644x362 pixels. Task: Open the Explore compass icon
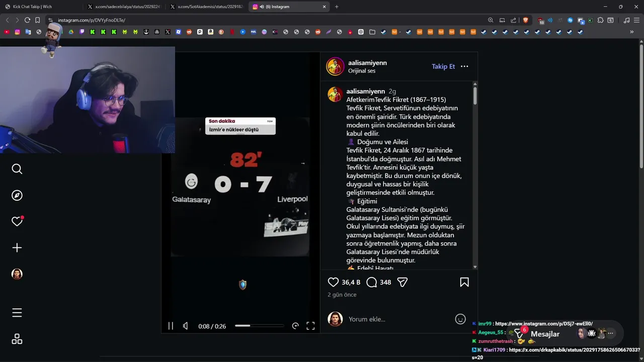pos(17,195)
